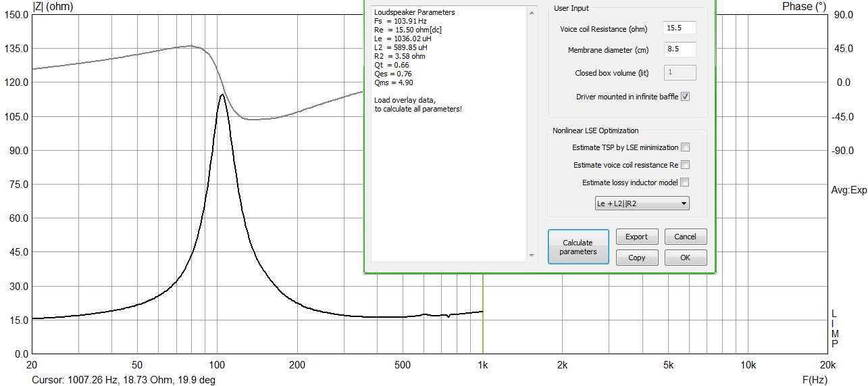Click the Nonlinear LSE Optimization group title
868x386 pixels.
(x=595, y=130)
